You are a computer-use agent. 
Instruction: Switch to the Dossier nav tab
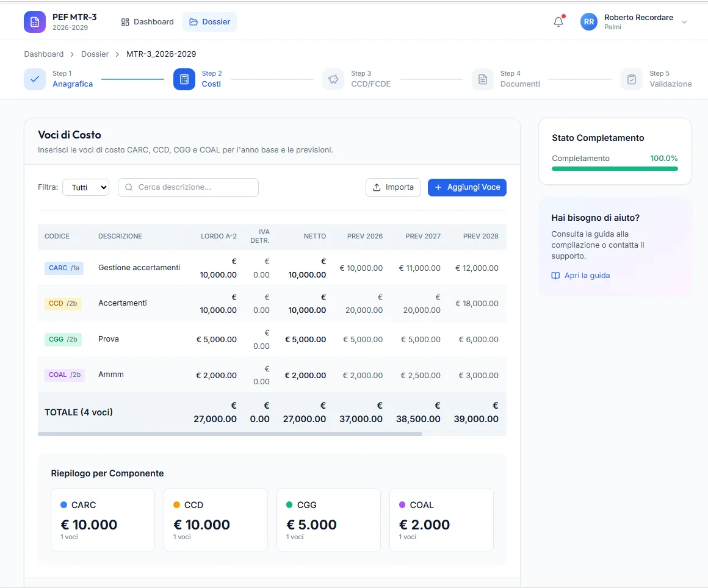pyautogui.click(x=209, y=22)
